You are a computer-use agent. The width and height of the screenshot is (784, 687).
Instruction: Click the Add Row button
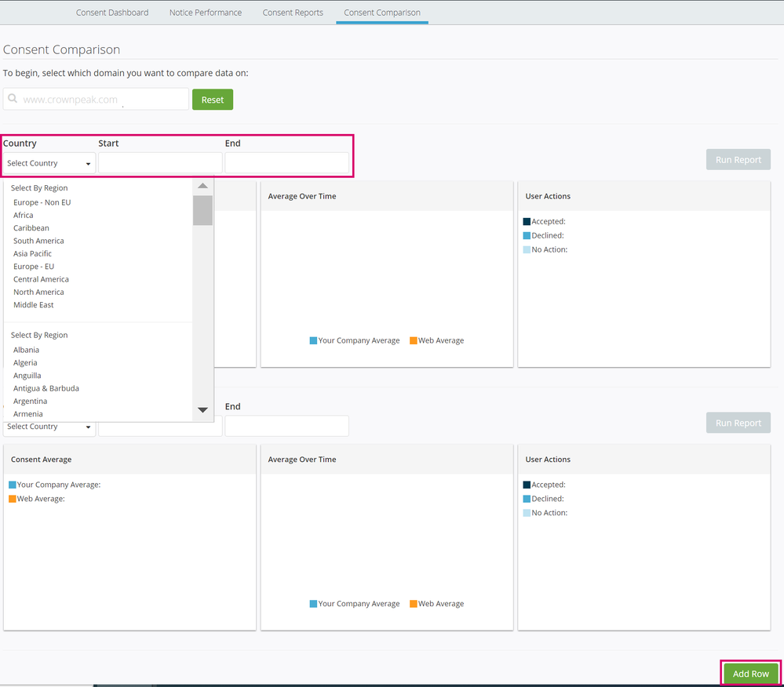[x=750, y=674]
